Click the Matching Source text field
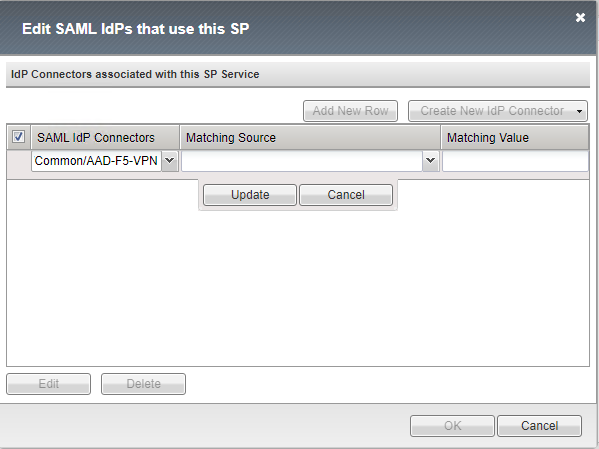The image size is (599, 449). pyautogui.click(x=302, y=161)
